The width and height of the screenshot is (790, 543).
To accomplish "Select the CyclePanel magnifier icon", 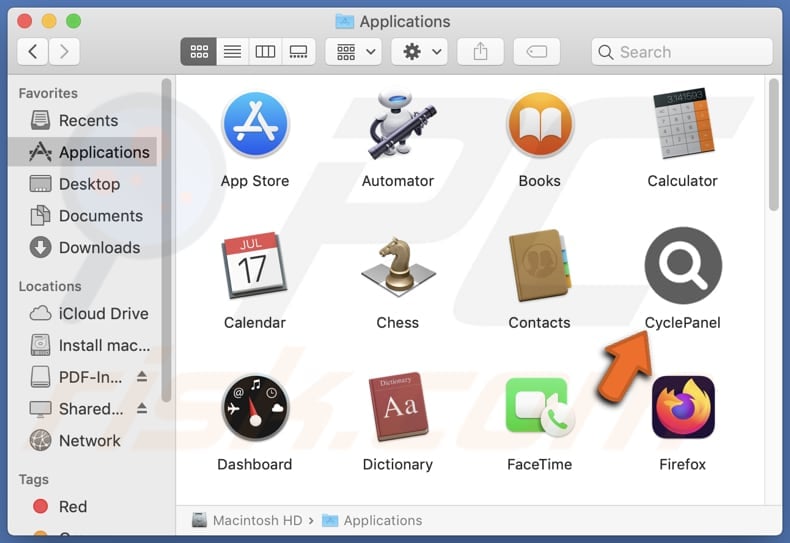I will pos(683,265).
